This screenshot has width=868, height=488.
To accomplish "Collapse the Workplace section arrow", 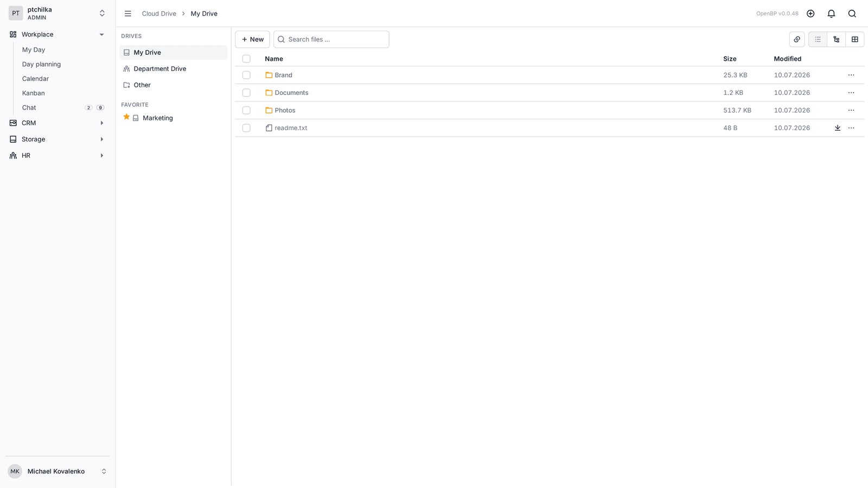I will coord(101,35).
